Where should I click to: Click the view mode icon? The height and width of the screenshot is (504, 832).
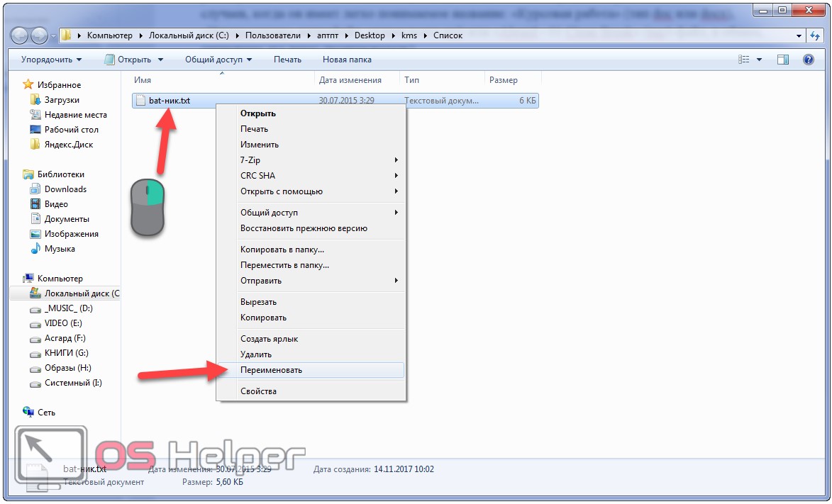tap(744, 60)
